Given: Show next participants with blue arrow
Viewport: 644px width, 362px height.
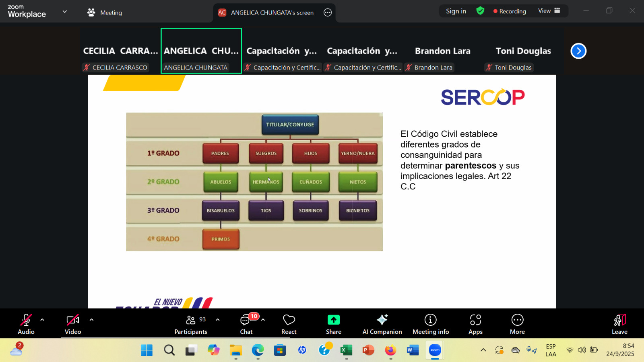Looking at the screenshot, I should coord(578,51).
